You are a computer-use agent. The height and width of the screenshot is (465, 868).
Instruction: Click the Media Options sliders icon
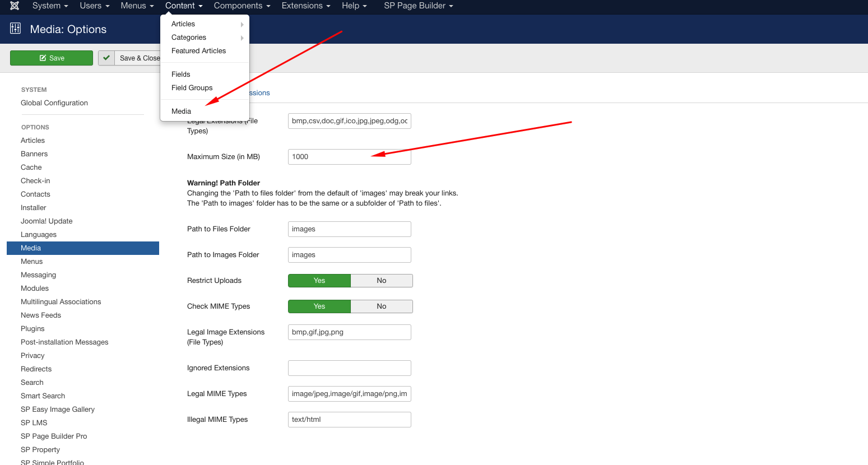(x=16, y=29)
